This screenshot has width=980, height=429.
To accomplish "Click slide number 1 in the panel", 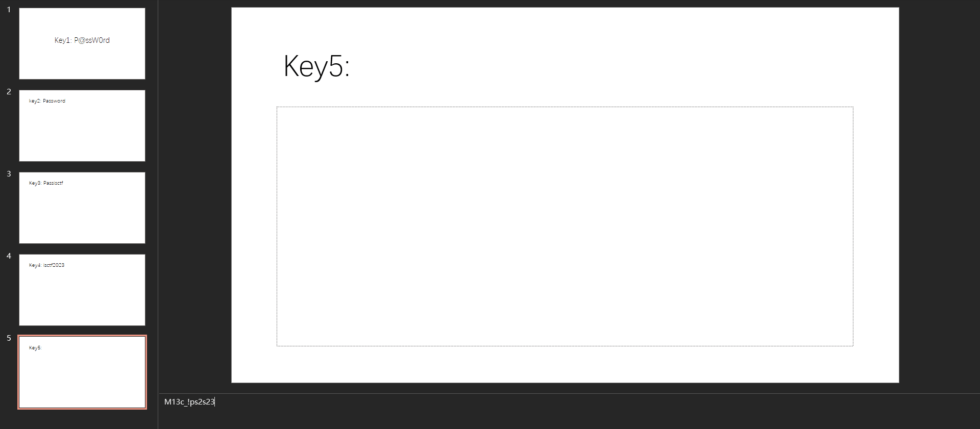I will (9, 10).
